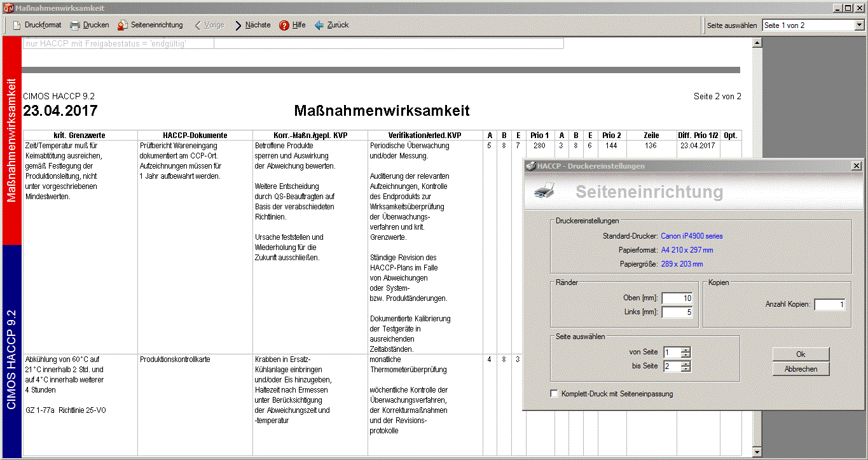Increase von Seite with the up spinner

pyautogui.click(x=685, y=350)
